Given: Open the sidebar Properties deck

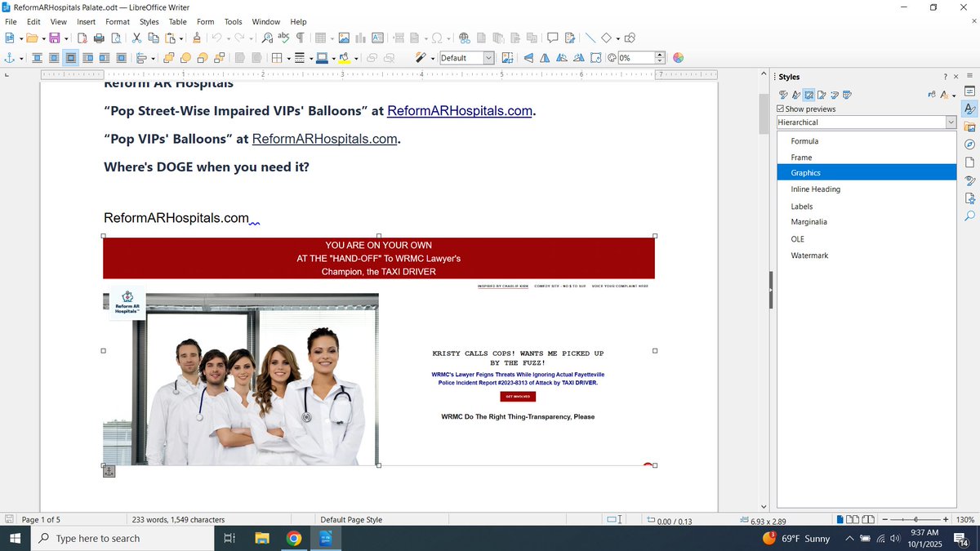Looking at the screenshot, I should click(969, 91).
